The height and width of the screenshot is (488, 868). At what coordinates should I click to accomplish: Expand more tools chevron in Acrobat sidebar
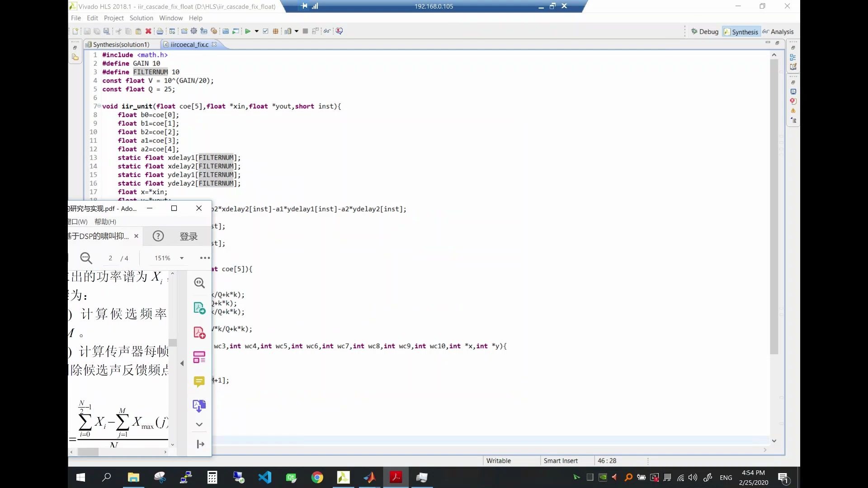199,424
